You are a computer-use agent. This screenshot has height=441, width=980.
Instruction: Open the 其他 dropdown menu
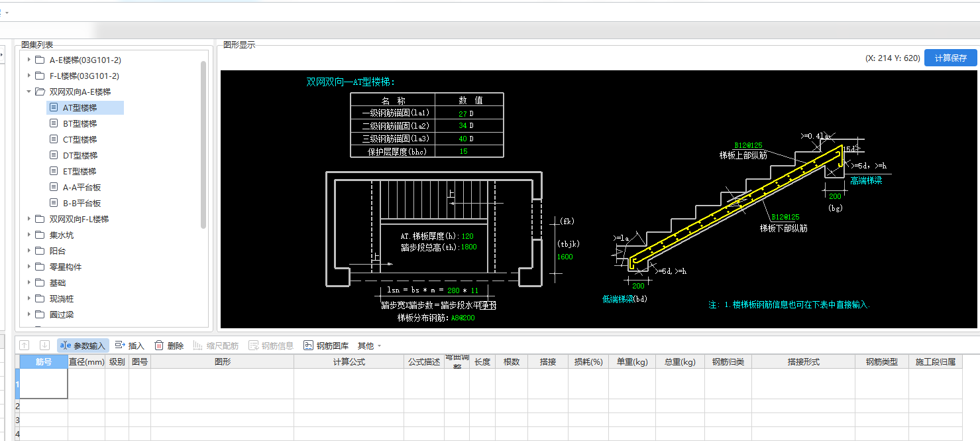[369, 346]
